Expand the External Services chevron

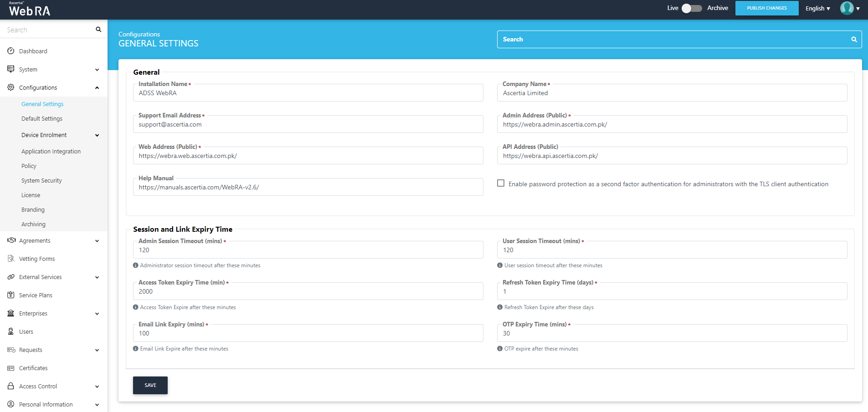[x=97, y=277]
